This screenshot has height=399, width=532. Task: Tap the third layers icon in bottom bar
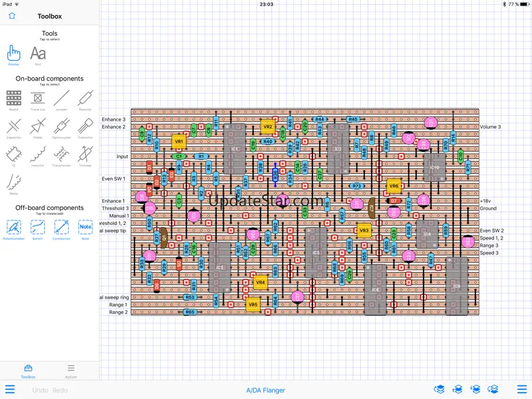pyautogui.click(x=475, y=389)
